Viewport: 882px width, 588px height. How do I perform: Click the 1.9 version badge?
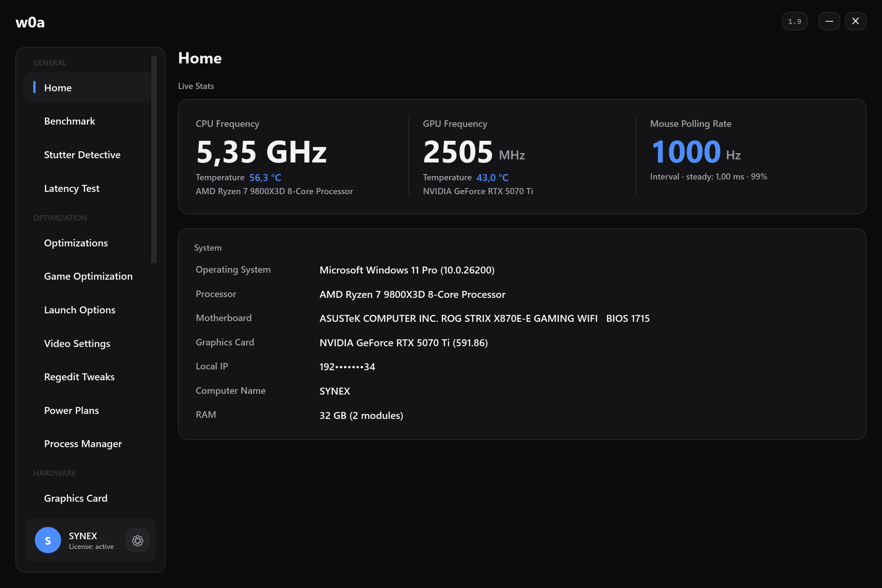[x=795, y=21]
